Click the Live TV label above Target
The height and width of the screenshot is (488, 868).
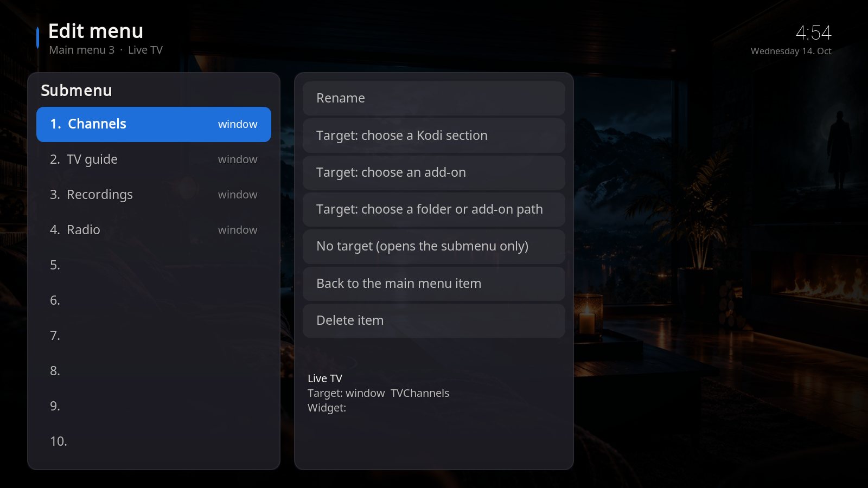[x=325, y=378]
